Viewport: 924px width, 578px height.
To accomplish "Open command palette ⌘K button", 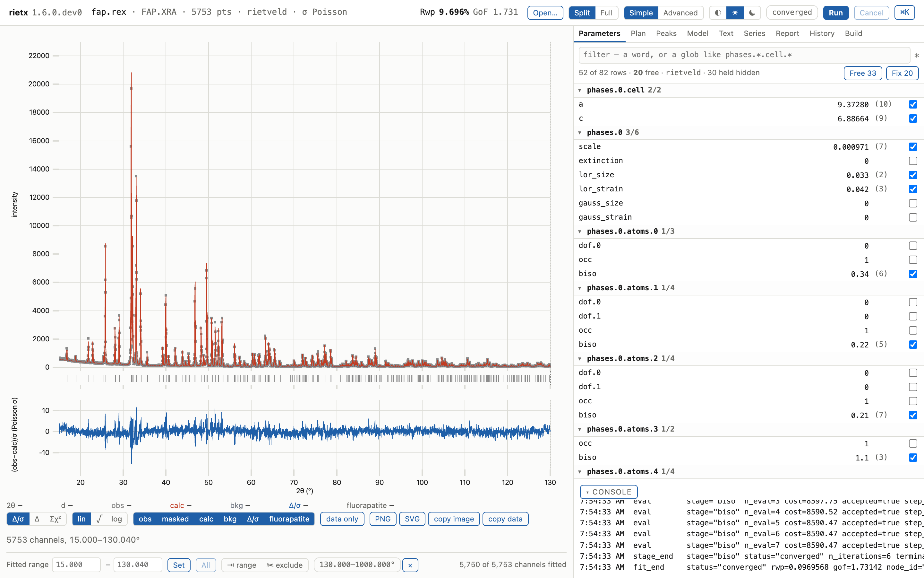I will pyautogui.click(x=904, y=13).
